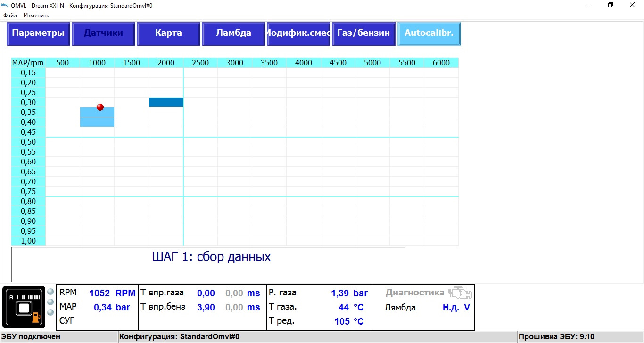Click the СУГ label
The width and height of the screenshot is (644, 343).
(x=67, y=321)
